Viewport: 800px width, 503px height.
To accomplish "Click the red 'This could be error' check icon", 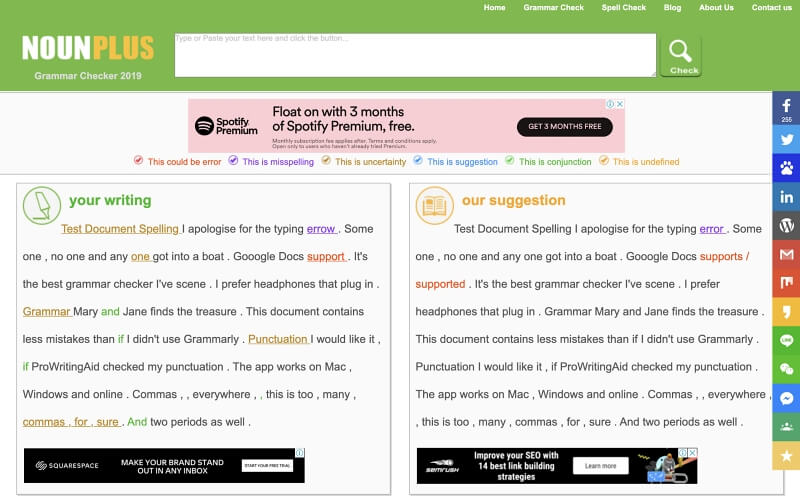I will point(138,160).
